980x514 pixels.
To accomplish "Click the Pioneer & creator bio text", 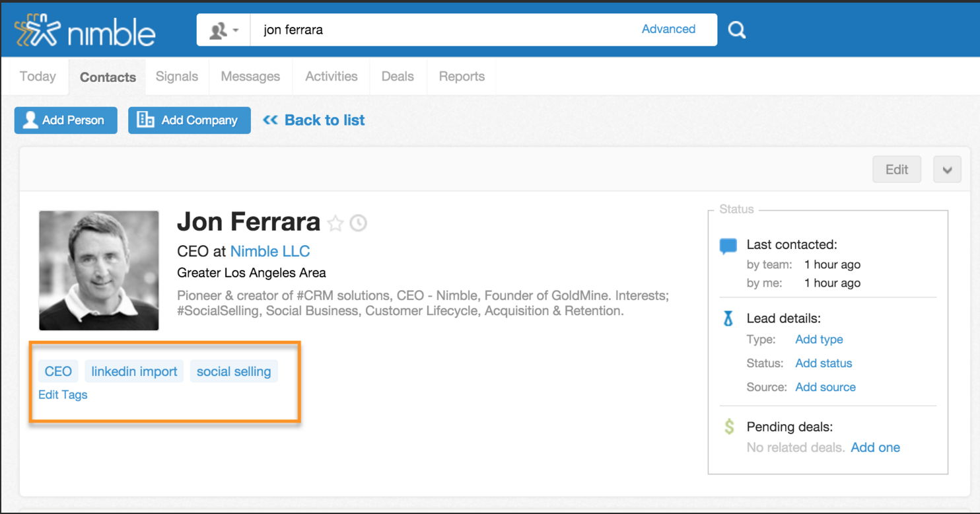I will 423,303.
